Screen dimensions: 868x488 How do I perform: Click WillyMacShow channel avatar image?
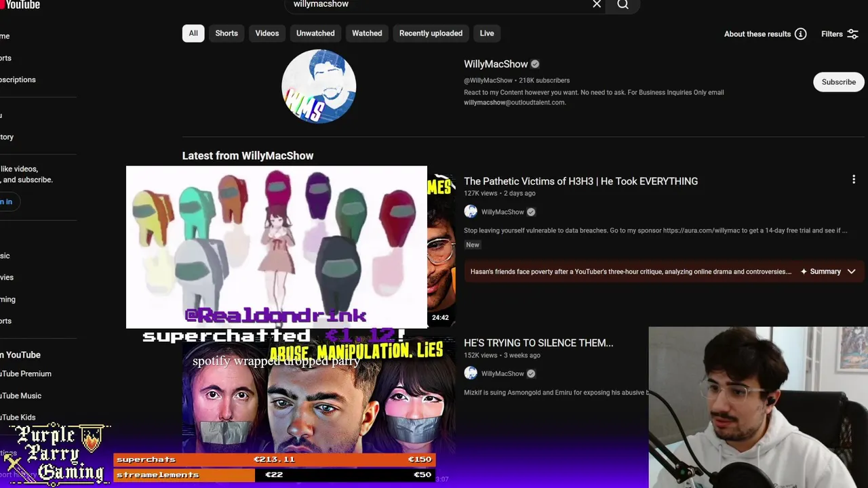click(319, 86)
